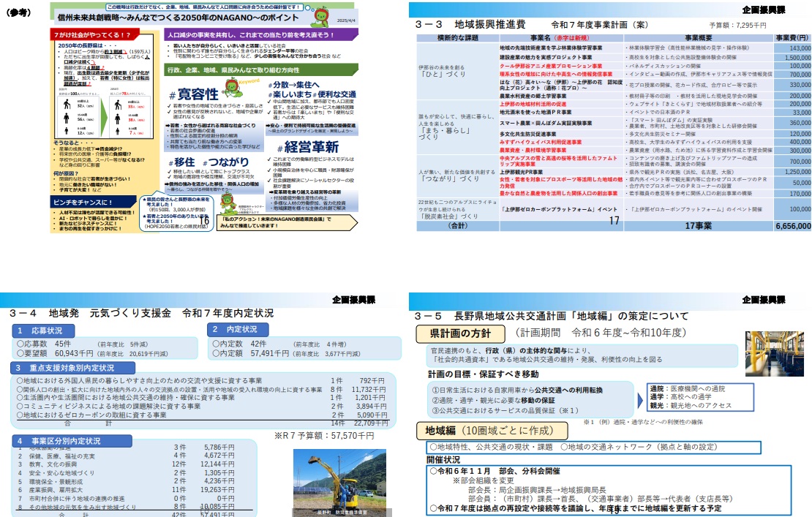Click the #経営革新 keyword heading
This screenshot has width=812, height=517.
point(307,147)
